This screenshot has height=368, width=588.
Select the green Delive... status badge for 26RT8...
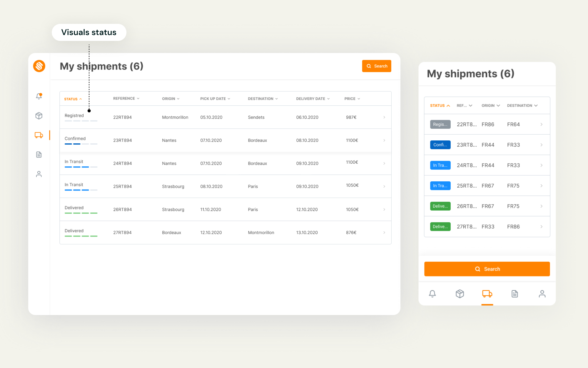coord(440,206)
